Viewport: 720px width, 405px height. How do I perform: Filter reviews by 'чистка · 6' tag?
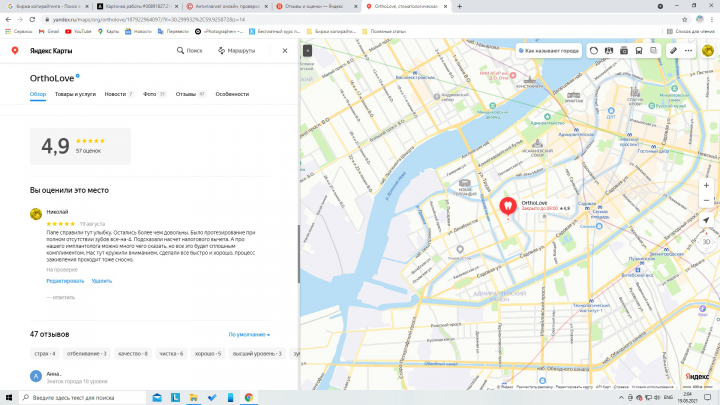[x=171, y=354]
